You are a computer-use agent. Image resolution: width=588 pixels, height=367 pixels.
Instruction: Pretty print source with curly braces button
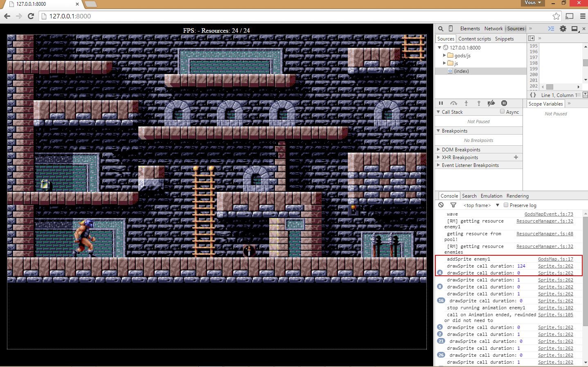[533, 95]
